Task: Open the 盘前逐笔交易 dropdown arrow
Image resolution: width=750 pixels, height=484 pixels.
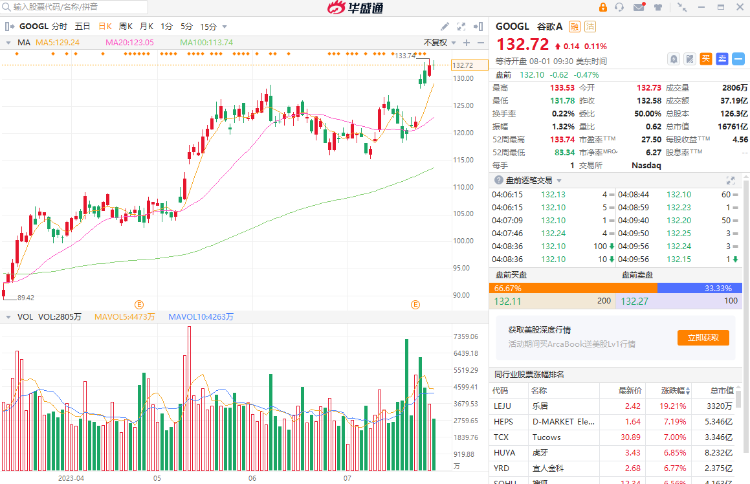Action: (x=559, y=180)
